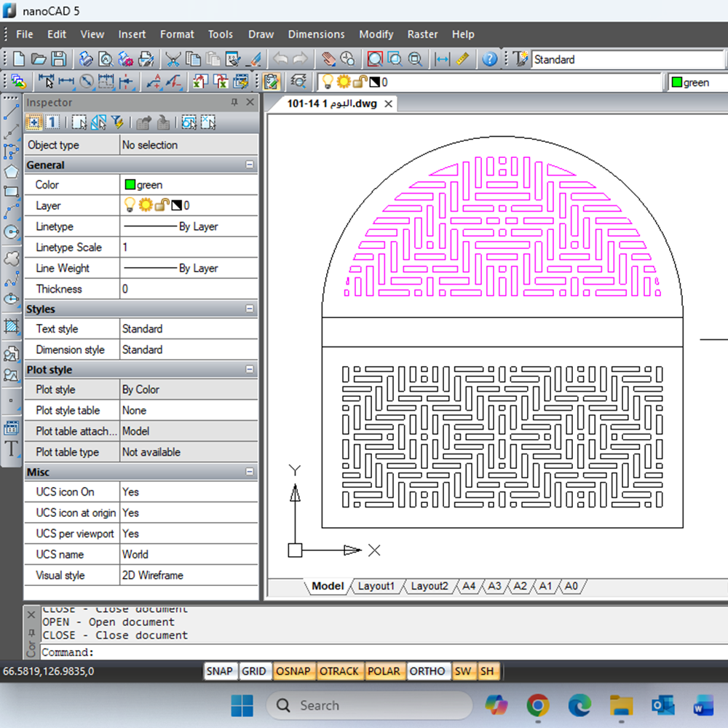Select the Text tool in the left toolbar
Screen dimensions: 728x728
[11, 448]
